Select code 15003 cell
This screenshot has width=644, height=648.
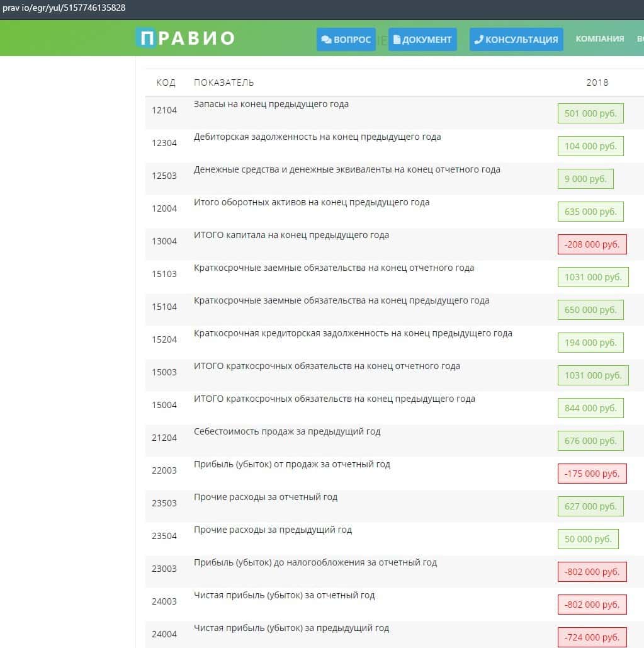coord(164,372)
